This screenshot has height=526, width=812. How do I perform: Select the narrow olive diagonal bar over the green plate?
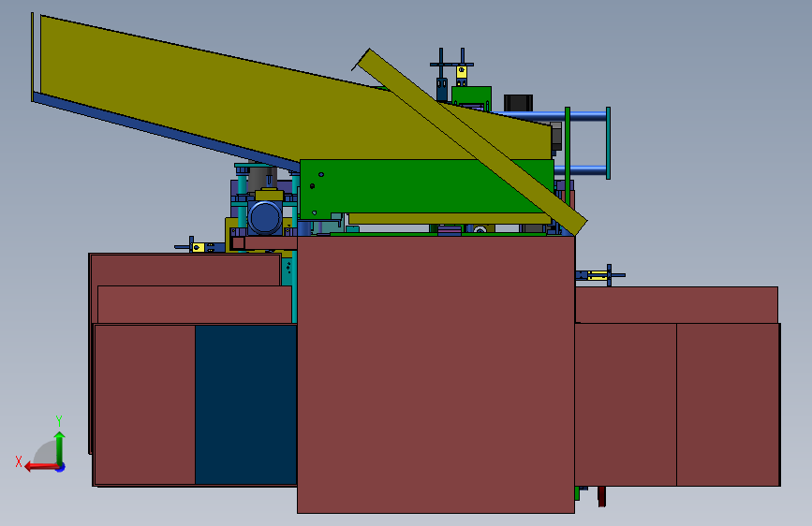pyautogui.click(x=471, y=141)
